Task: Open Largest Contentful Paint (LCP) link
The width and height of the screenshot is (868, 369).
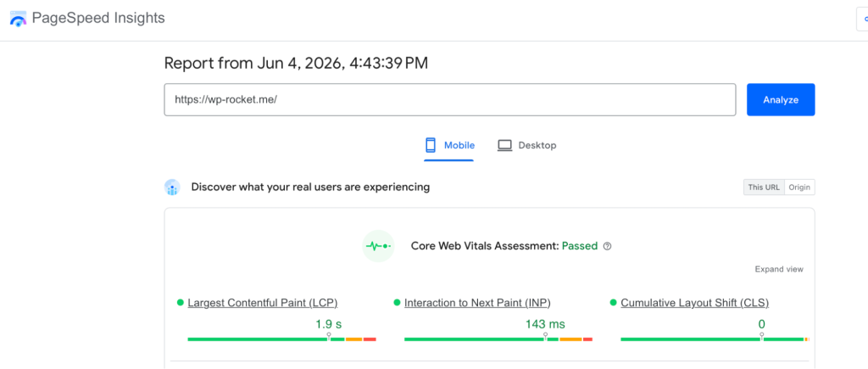Action: coord(263,303)
